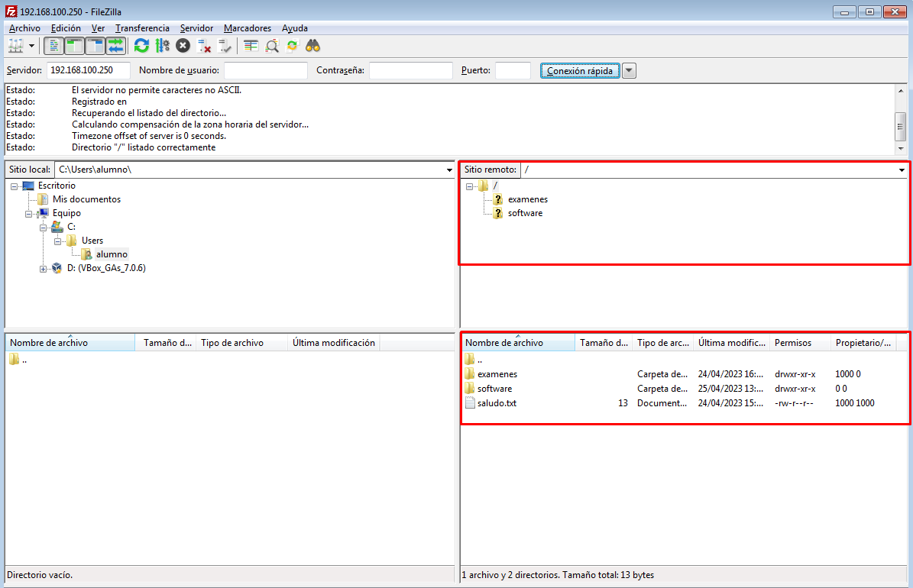This screenshot has width=913, height=588.
Task: Collapse the Equipo tree node
Action: point(28,214)
